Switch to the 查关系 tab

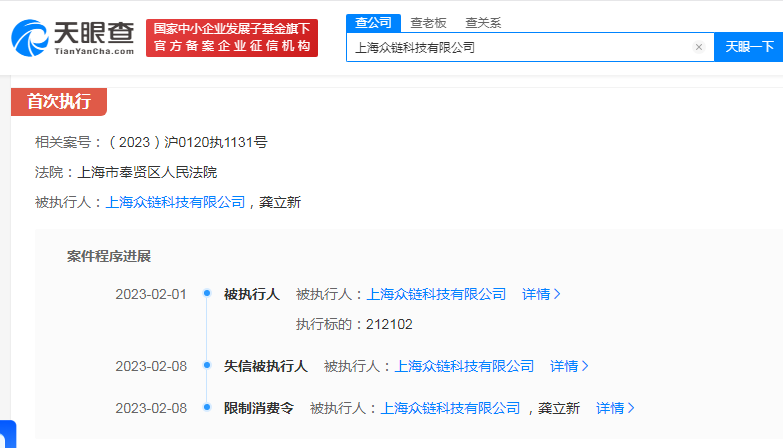pos(483,23)
